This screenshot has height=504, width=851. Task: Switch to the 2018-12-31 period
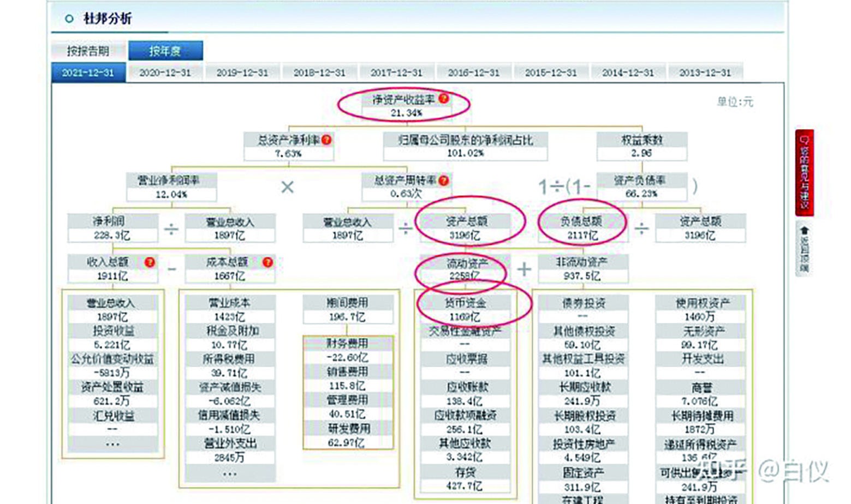(319, 71)
